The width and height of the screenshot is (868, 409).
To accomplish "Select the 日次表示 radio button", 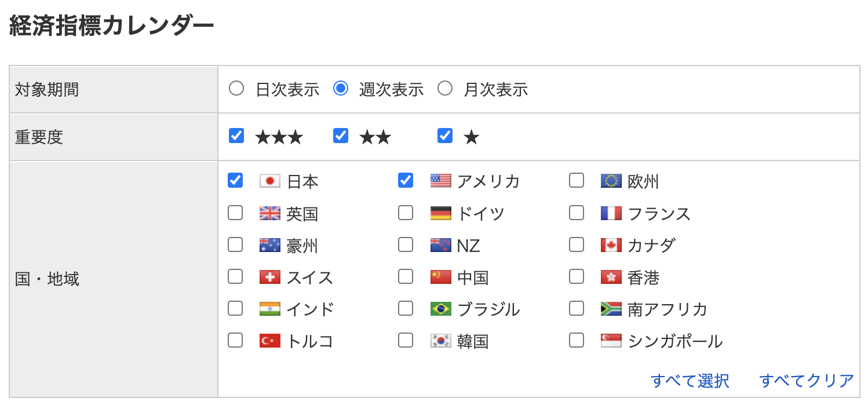I will (236, 89).
